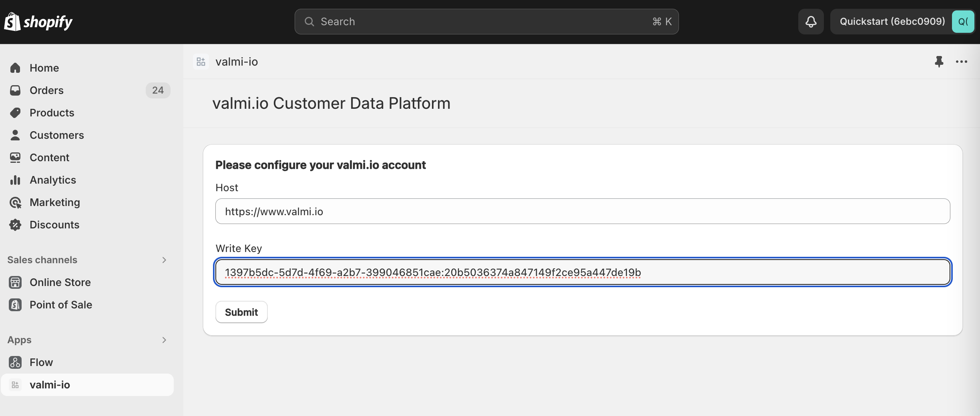
Task: Expand the Apps section
Action: 164,340
